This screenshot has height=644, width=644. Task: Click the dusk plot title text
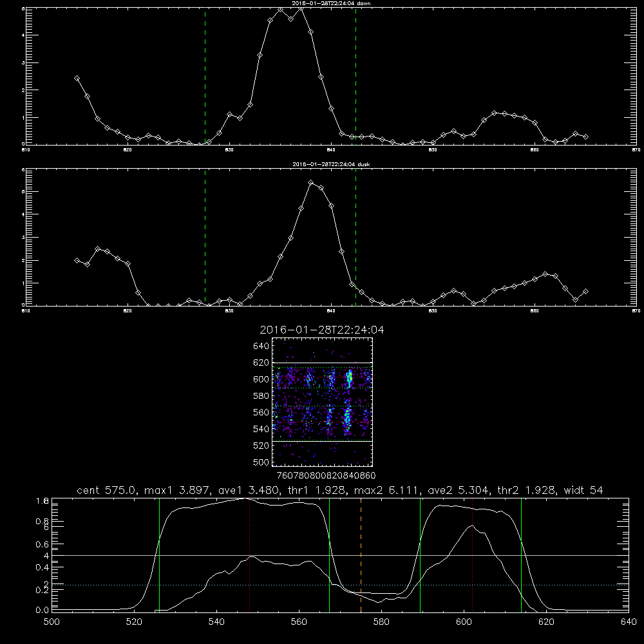click(331, 164)
